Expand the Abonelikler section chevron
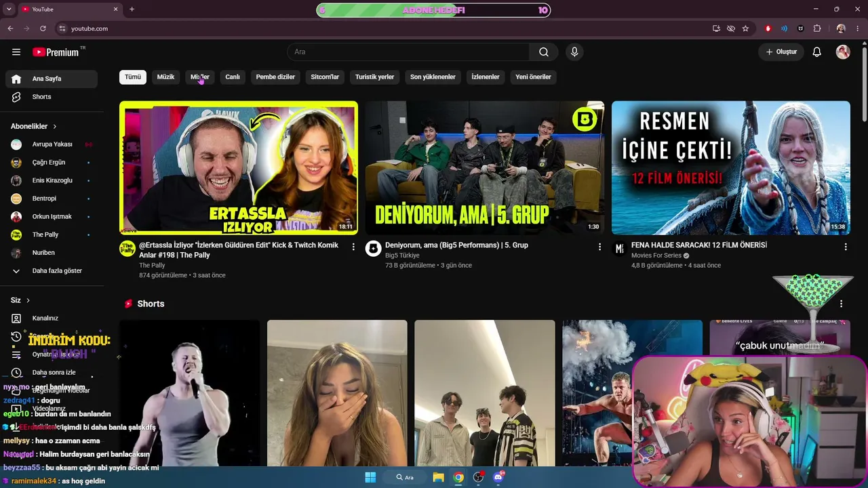Image resolution: width=868 pixels, height=488 pixels. [x=55, y=127]
